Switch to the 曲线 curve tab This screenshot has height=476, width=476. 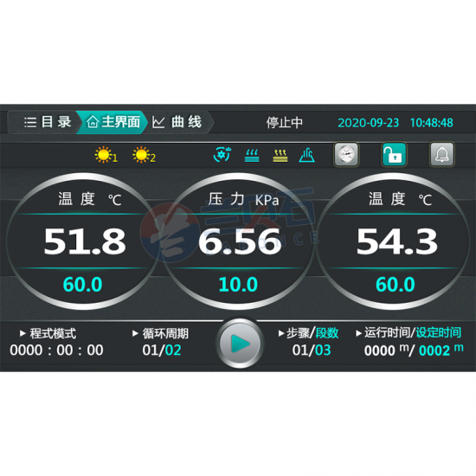pyautogui.click(x=177, y=122)
